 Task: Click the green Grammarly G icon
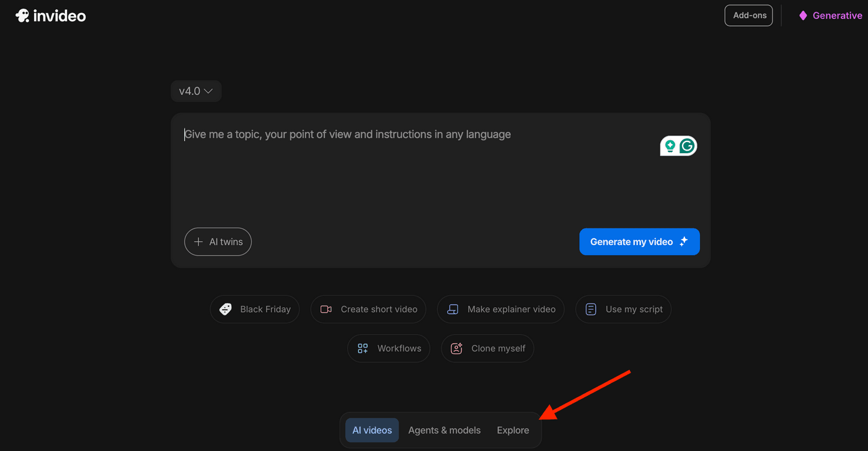687,146
